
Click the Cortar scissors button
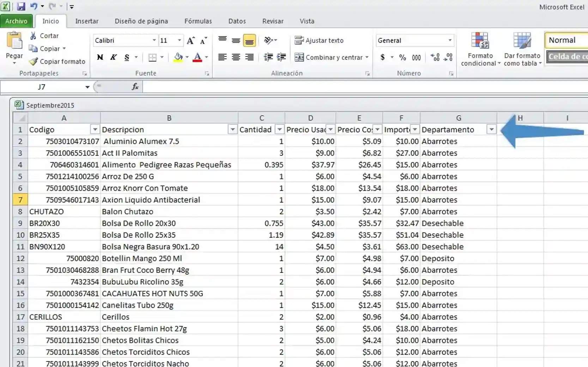point(44,36)
